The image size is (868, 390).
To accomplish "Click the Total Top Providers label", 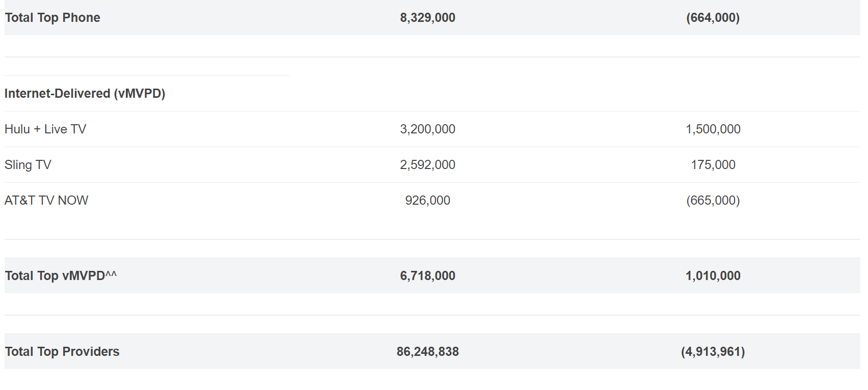I will click(62, 352).
